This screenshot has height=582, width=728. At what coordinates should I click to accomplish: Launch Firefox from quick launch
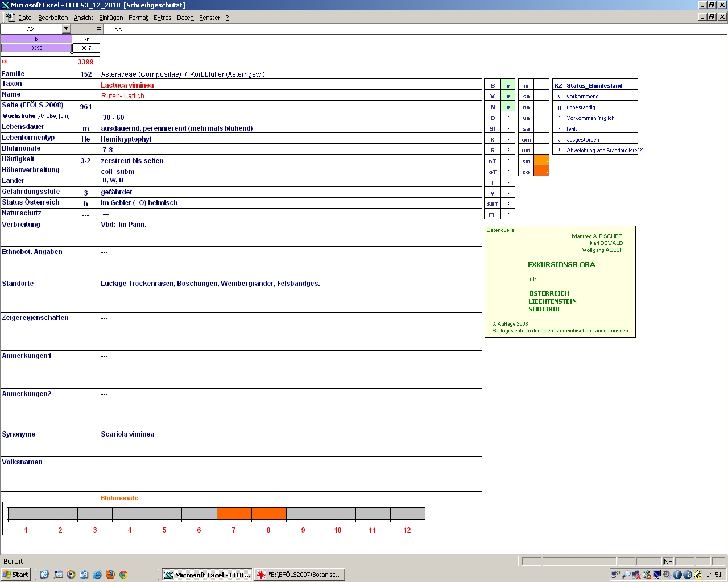(110, 575)
